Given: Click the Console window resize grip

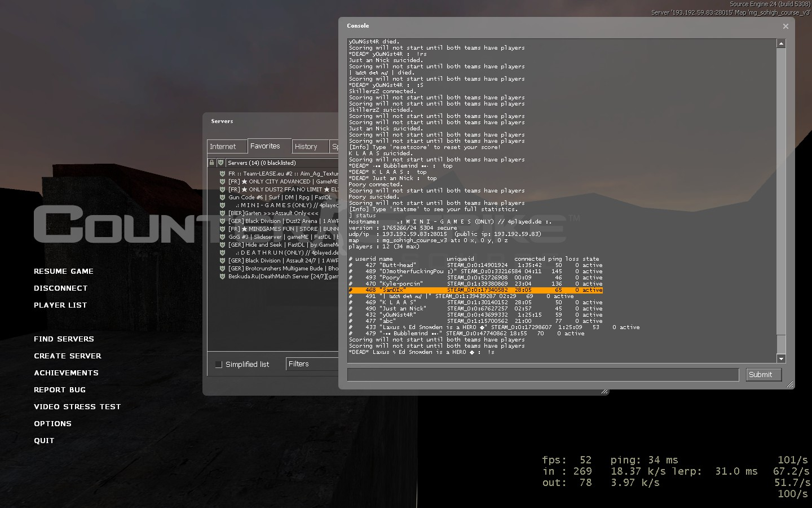Looking at the screenshot, I should tap(790, 384).
